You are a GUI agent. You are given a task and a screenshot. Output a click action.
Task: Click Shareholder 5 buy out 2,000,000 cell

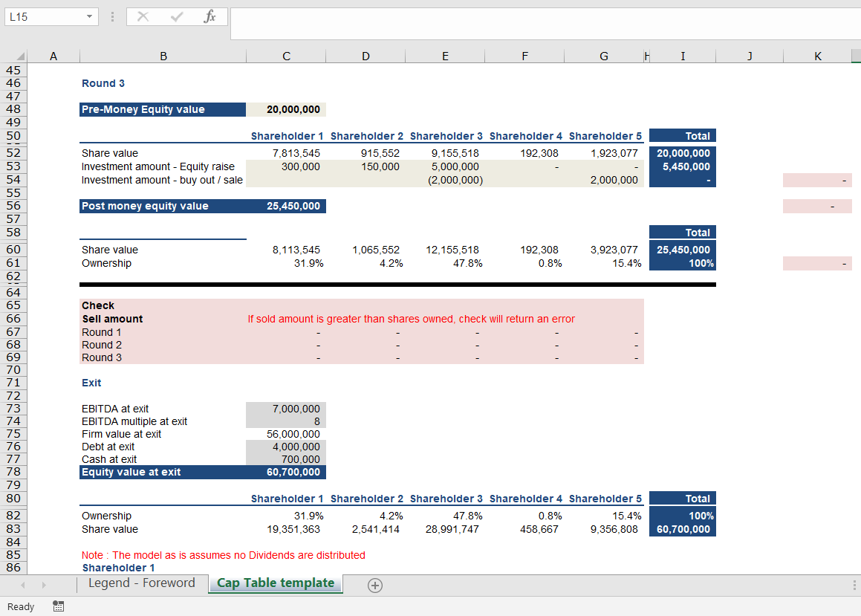pos(604,180)
